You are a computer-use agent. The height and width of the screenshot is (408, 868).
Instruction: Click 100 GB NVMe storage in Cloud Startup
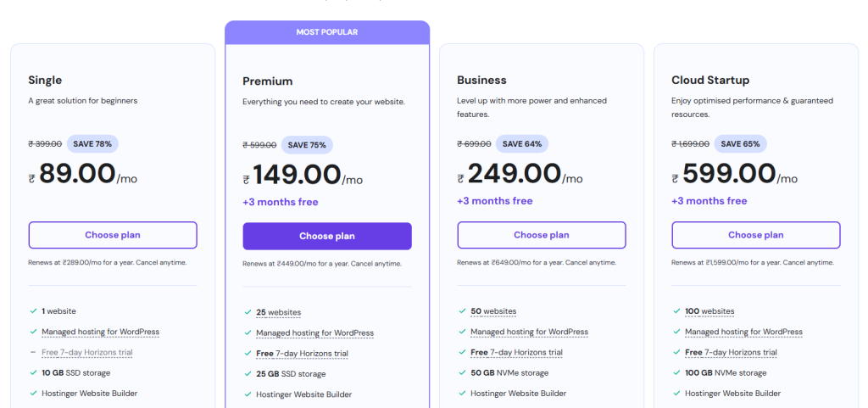point(726,372)
